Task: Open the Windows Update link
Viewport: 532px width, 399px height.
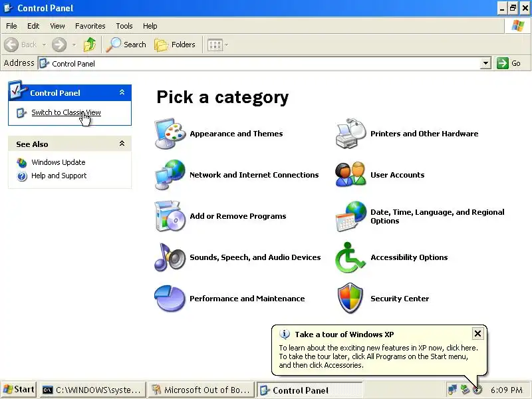Action: coord(59,162)
